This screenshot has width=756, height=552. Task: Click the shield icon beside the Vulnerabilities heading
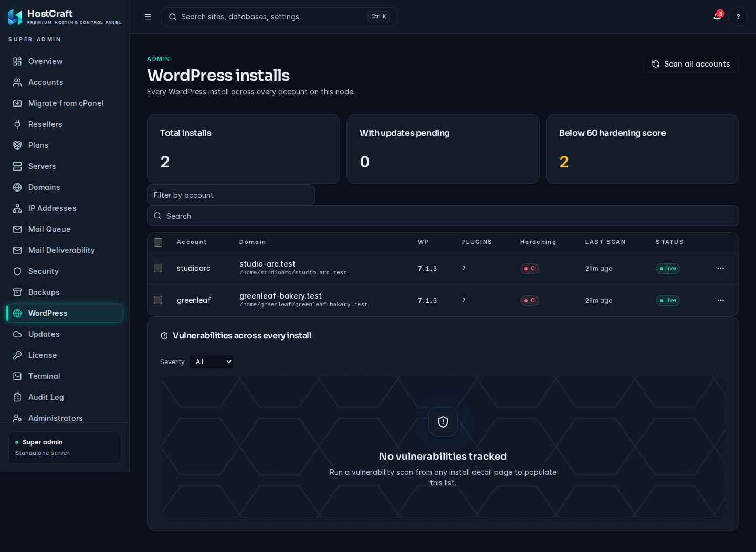click(x=164, y=336)
